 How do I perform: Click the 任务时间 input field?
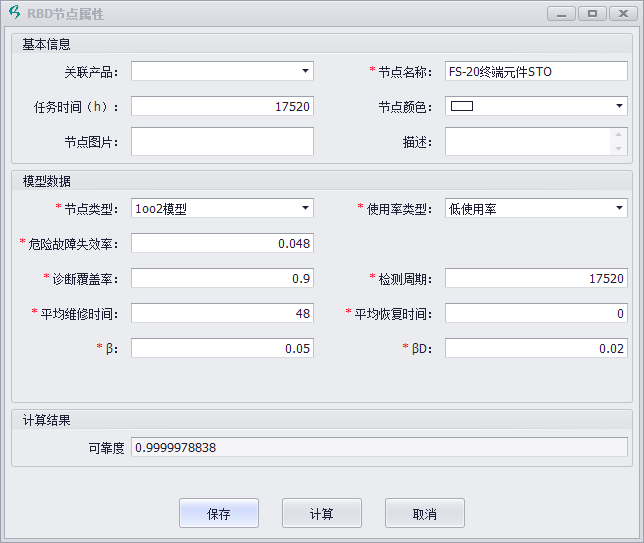point(222,106)
